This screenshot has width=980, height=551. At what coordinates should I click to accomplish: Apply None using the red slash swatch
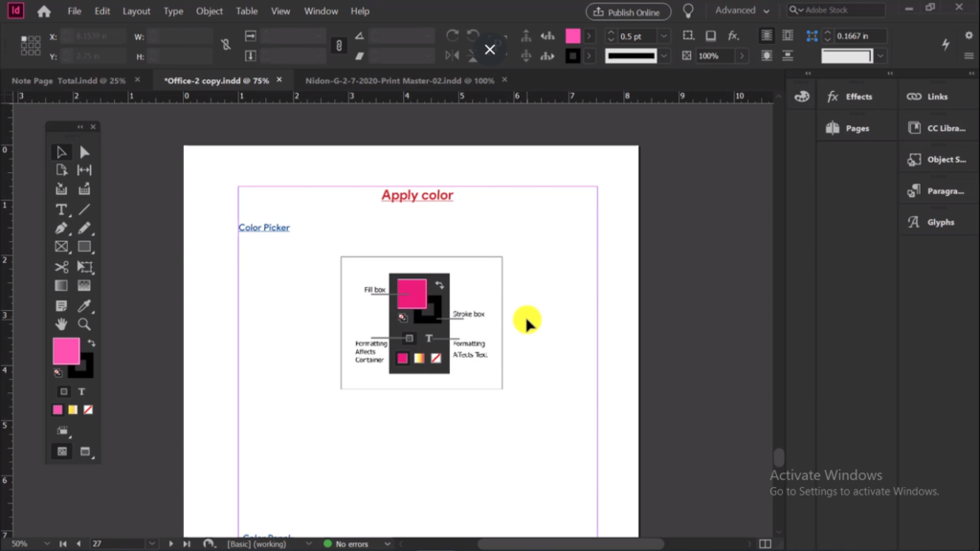88,409
